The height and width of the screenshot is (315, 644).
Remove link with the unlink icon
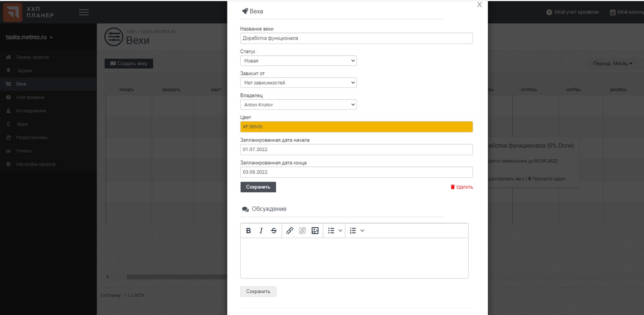pos(302,231)
